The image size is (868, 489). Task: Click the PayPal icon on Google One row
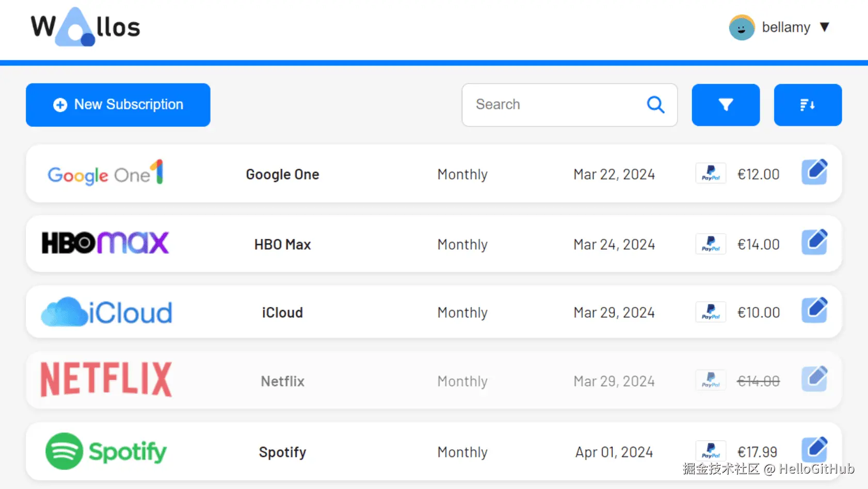point(711,174)
